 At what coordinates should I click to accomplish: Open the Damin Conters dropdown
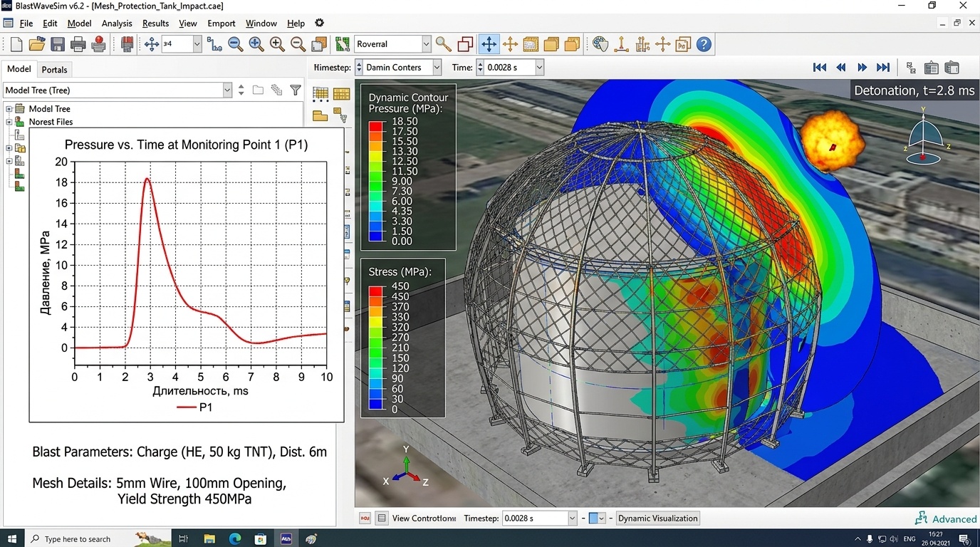click(438, 68)
